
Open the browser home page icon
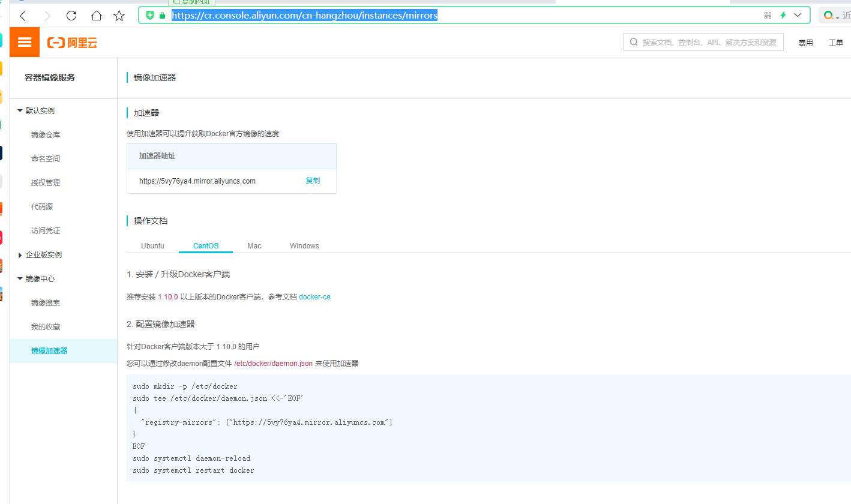[96, 16]
